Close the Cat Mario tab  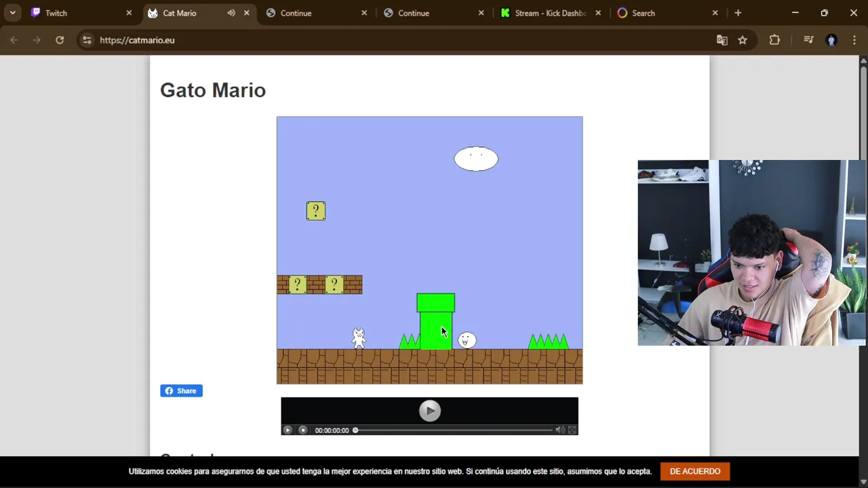pos(246,13)
